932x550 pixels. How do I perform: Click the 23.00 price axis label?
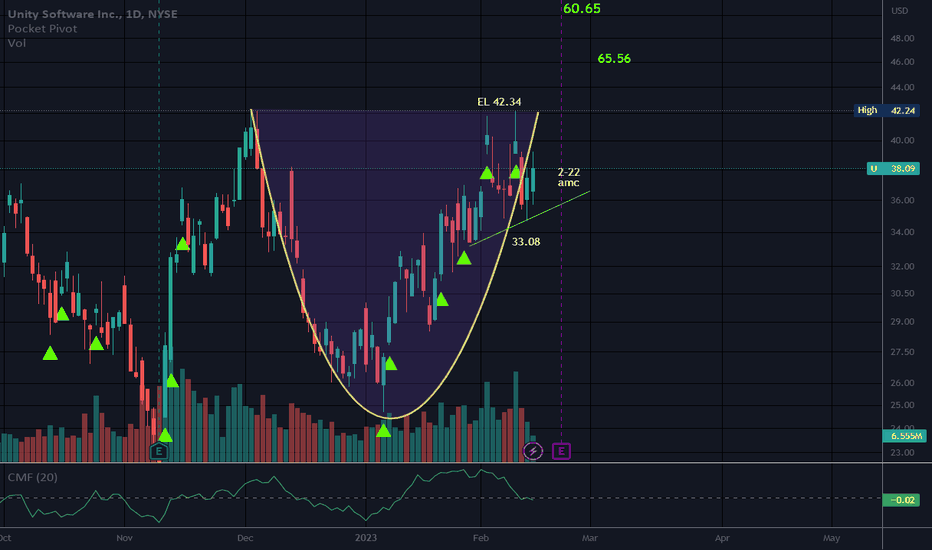(x=902, y=452)
